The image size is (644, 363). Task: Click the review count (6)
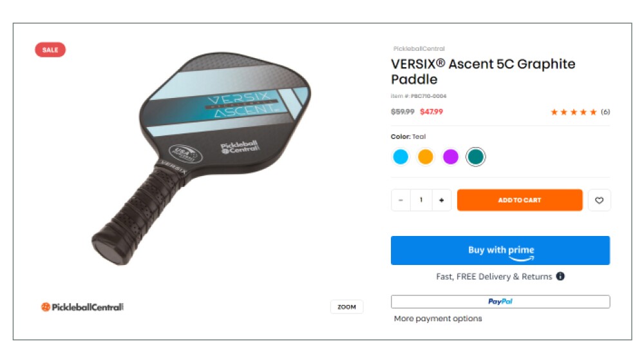click(x=605, y=112)
